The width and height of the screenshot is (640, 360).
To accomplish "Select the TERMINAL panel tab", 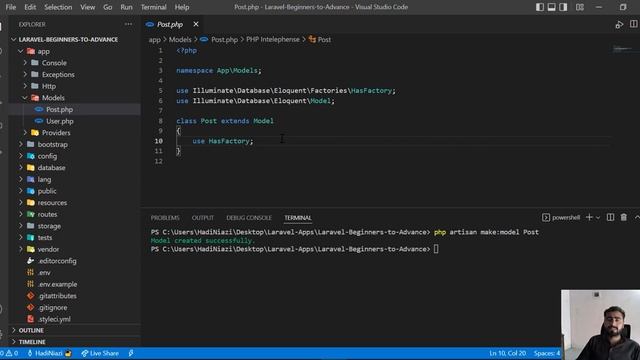I will click(298, 218).
